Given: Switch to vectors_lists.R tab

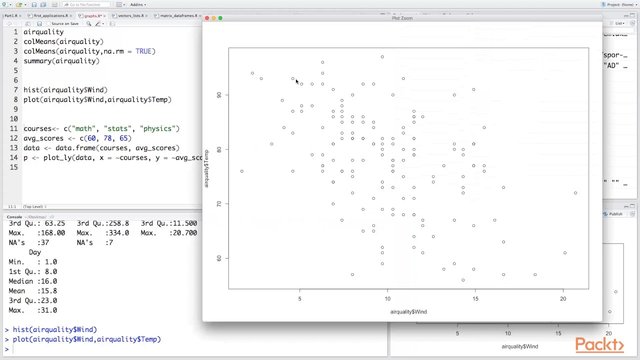Looking at the screenshot, I should click(x=130, y=16).
